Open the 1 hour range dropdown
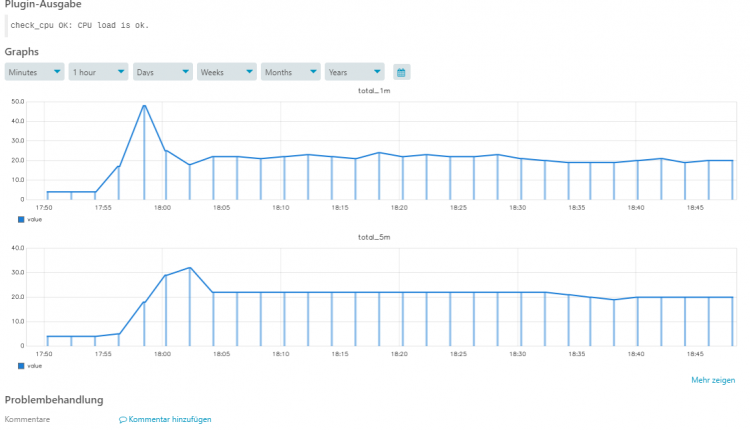 pyautogui.click(x=99, y=72)
